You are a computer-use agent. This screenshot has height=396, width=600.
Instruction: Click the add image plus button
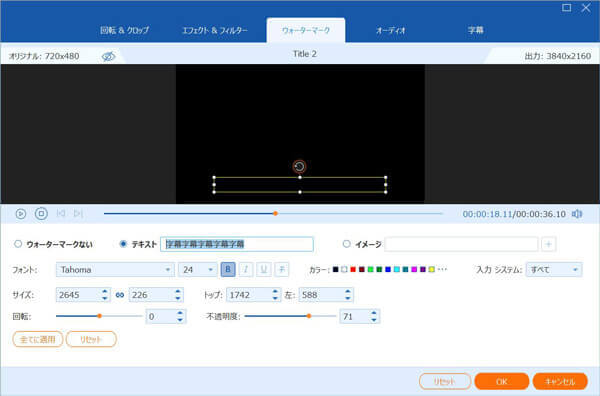pos(548,244)
